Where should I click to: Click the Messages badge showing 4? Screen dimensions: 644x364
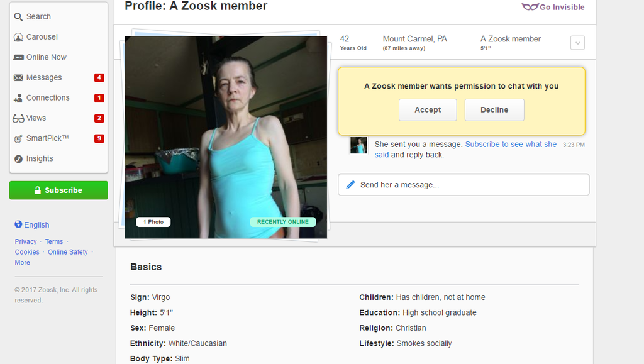pyautogui.click(x=99, y=77)
